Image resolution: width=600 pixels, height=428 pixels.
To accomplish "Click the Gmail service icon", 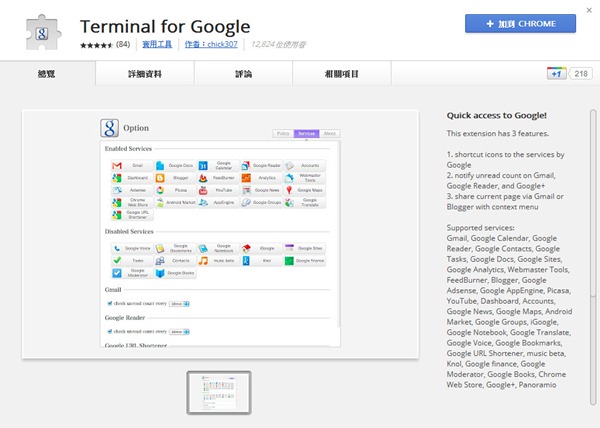I will (116, 165).
